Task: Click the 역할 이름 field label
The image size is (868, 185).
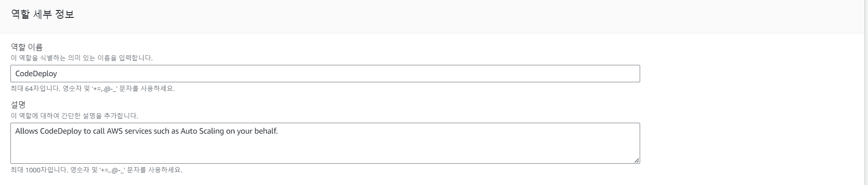Action: 27,47
